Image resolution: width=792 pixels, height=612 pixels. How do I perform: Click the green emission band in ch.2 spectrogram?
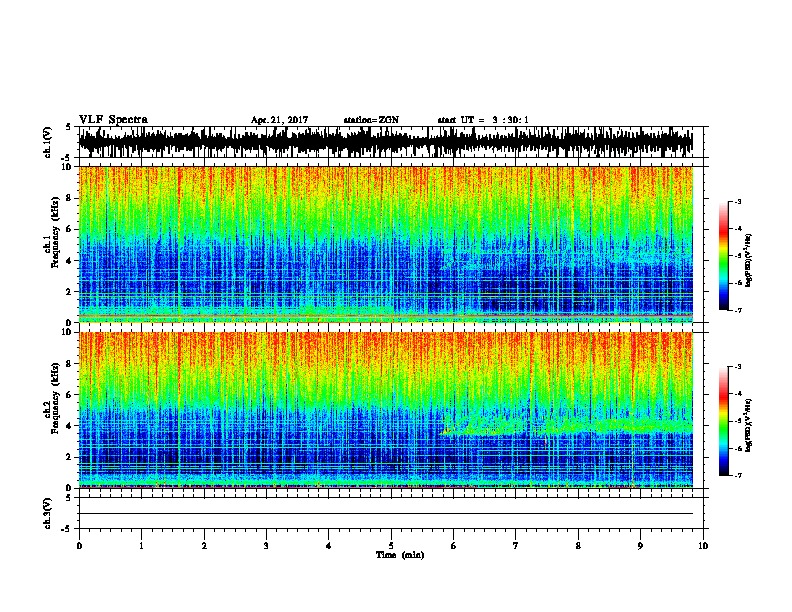click(x=566, y=426)
